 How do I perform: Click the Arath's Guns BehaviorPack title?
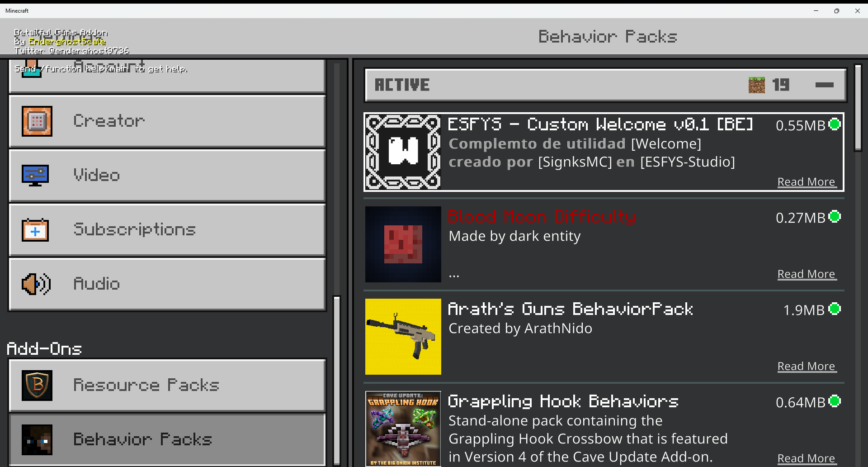click(x=571, y=309)
